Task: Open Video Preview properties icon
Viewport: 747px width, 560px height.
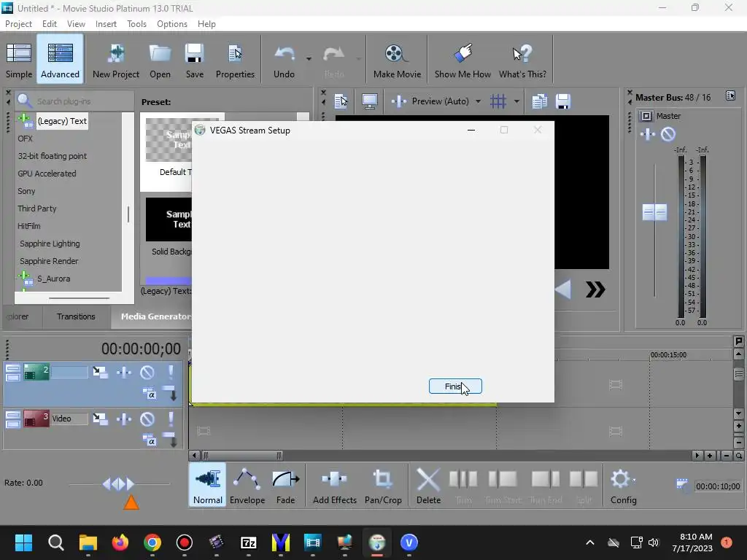Action: 341,101
